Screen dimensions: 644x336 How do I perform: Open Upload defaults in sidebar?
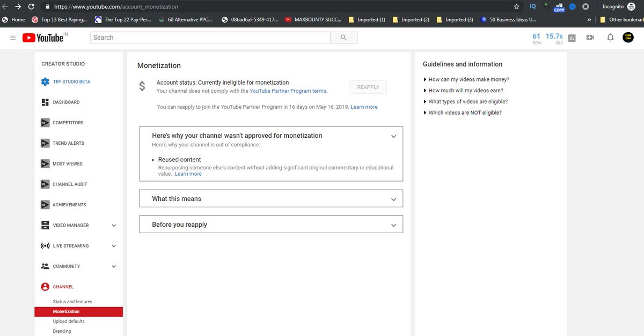(x=69, y=322)
